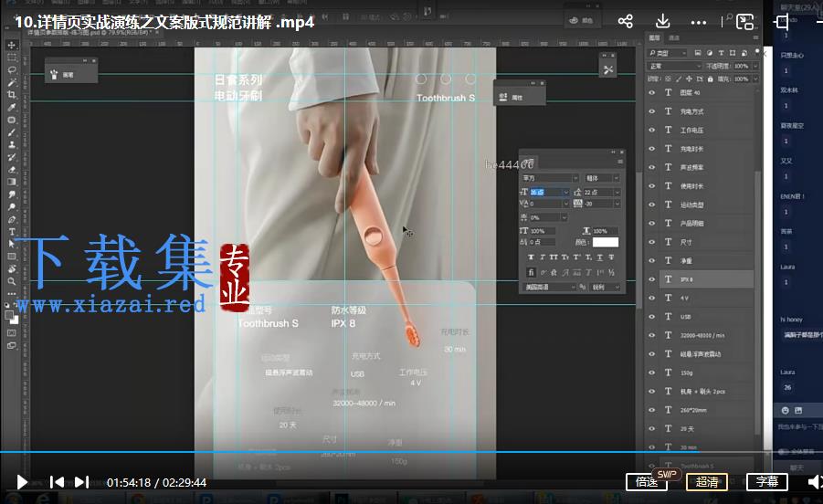
Task: Select the Gradient tool
Action: 12,182
